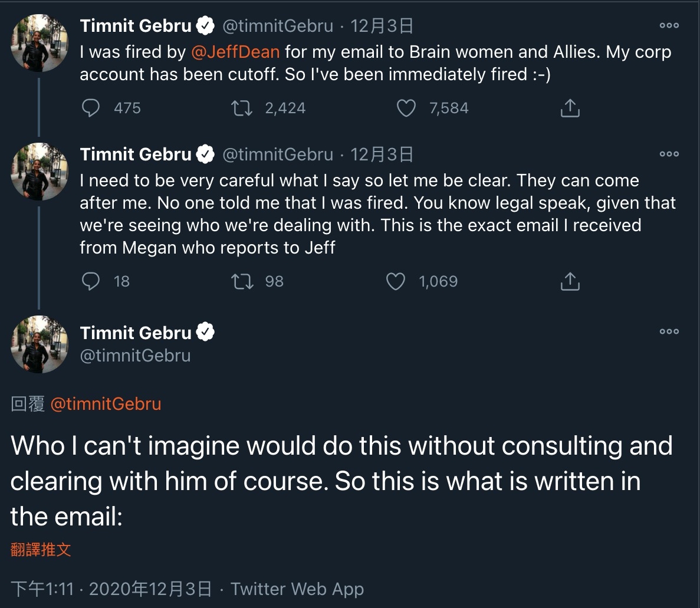This screenshot has width=700, height=608.
Task: Like the tweet with 7,584 likes
Action: [406, 109]
